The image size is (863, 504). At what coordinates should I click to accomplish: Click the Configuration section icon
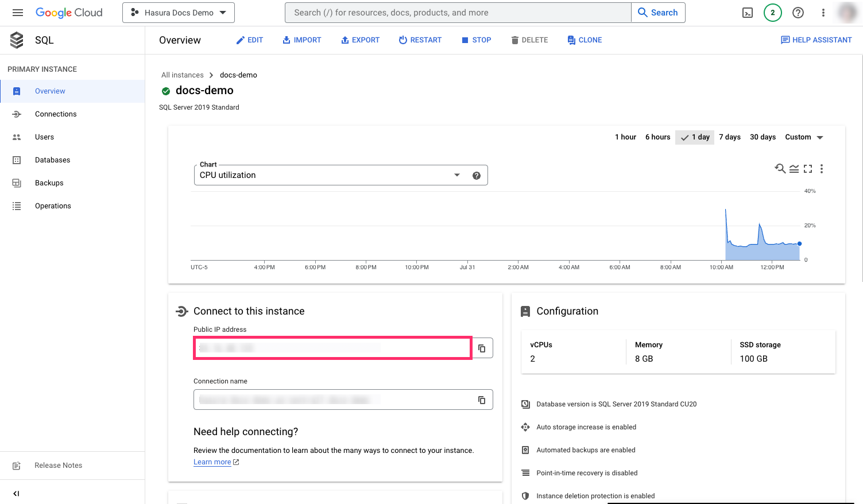tap(525, 311)
